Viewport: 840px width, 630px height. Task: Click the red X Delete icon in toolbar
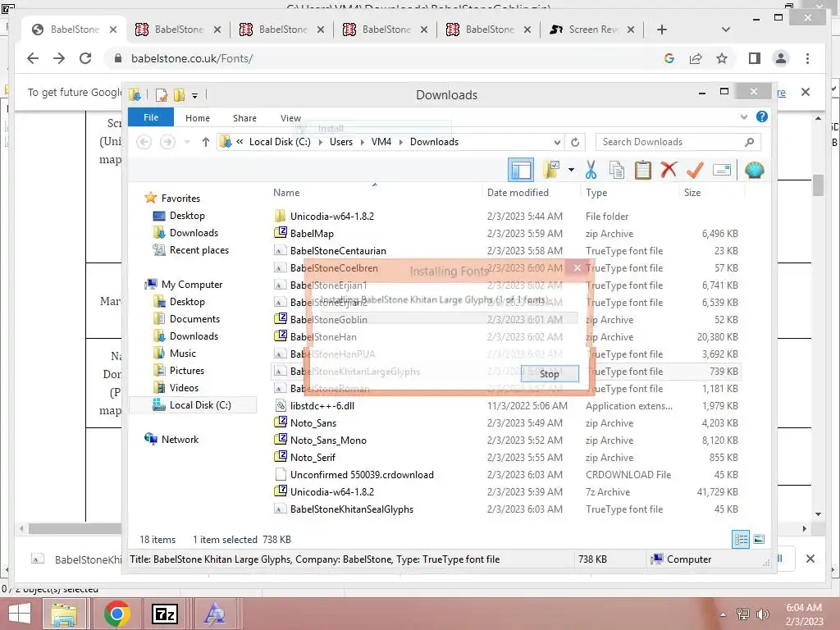coord(669,171)
